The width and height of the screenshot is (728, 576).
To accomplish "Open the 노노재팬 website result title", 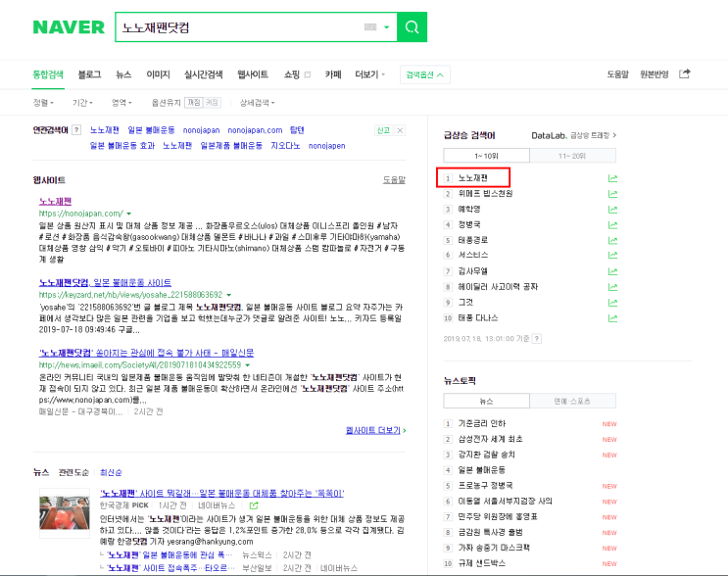I will pyautogui.click(x=55, y=202).
